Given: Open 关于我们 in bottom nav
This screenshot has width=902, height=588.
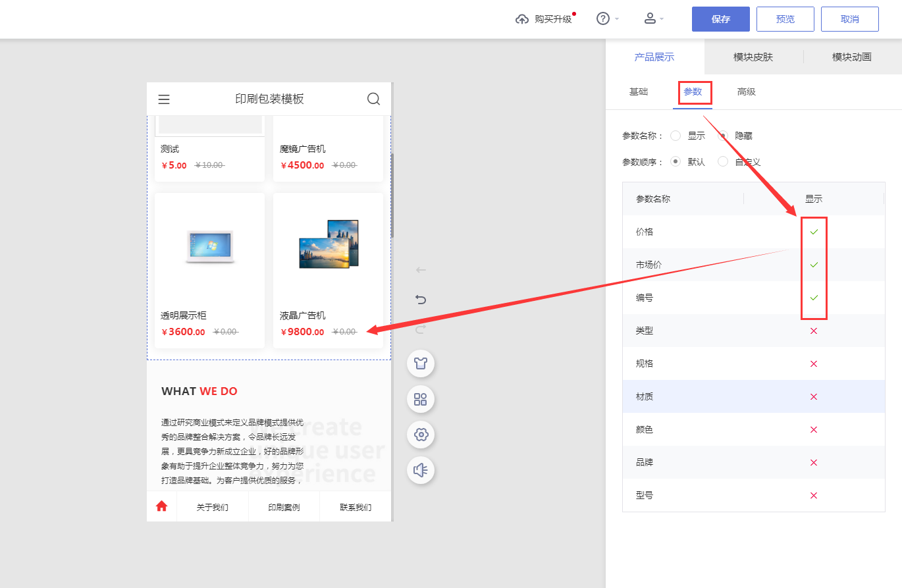Looking at the screenshot, I should [213, 508].
